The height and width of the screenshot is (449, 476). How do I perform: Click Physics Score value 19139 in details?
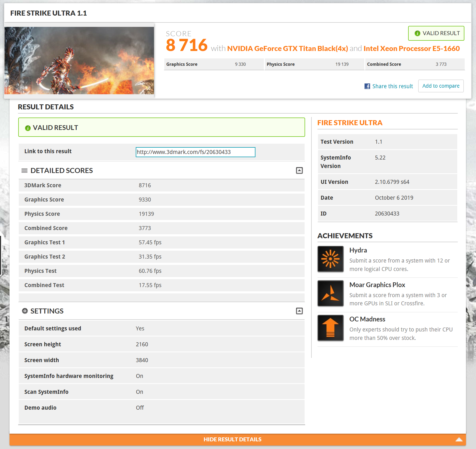(146, 214)
